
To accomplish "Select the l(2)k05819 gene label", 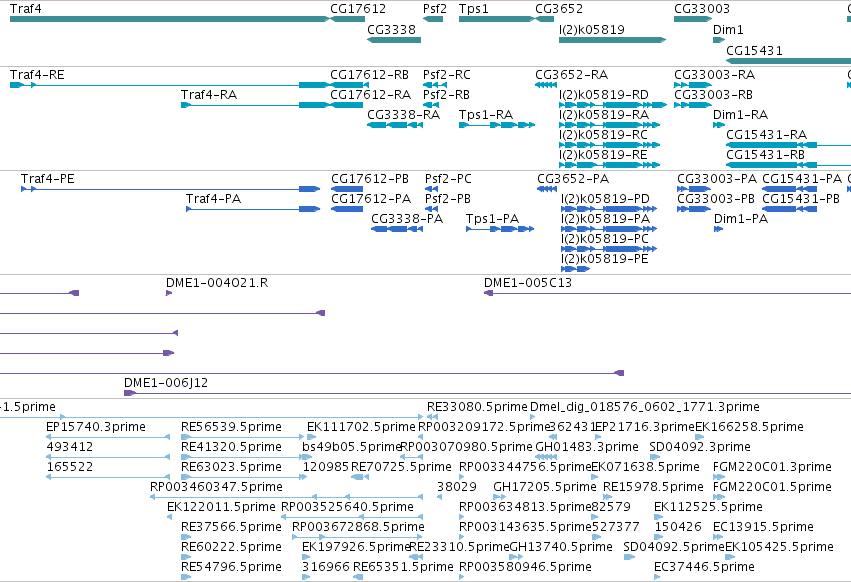I will pyautogui.click(x=592, y=29).
